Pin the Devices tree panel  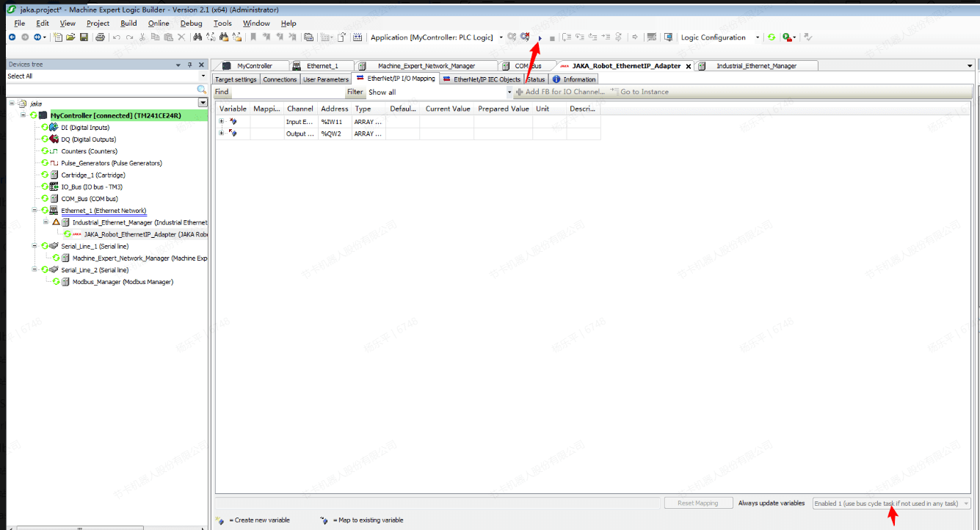(189, 65)
